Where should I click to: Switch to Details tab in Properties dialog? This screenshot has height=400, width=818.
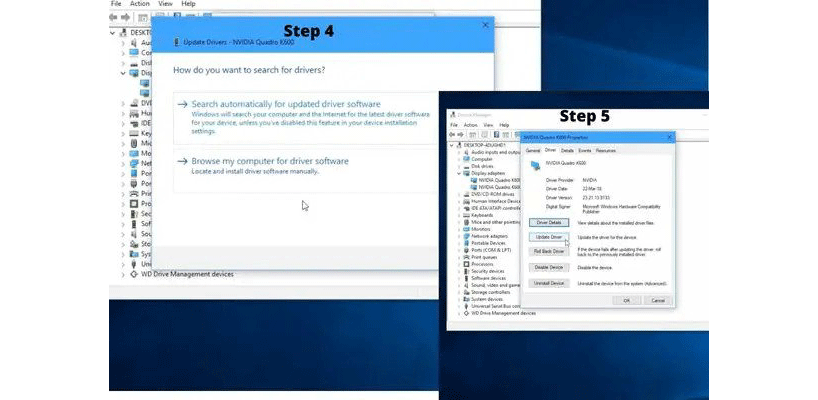coord(567,150)
